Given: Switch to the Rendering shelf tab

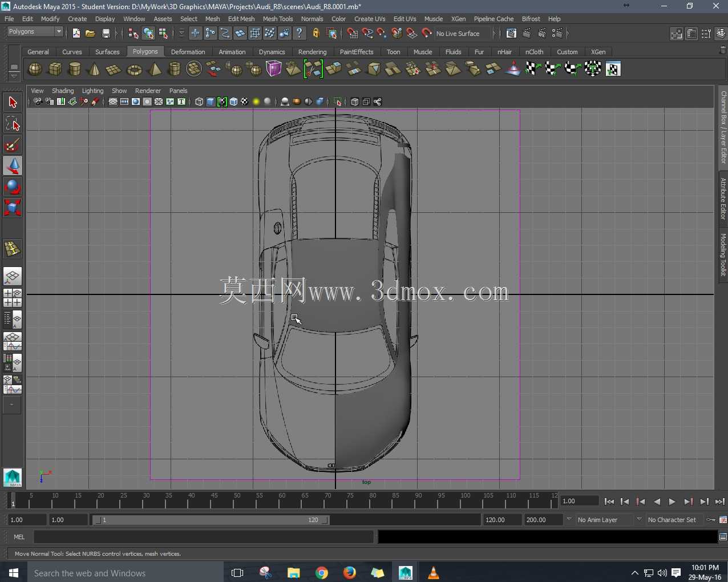Looking at the screenshot, I should point(312,52).
